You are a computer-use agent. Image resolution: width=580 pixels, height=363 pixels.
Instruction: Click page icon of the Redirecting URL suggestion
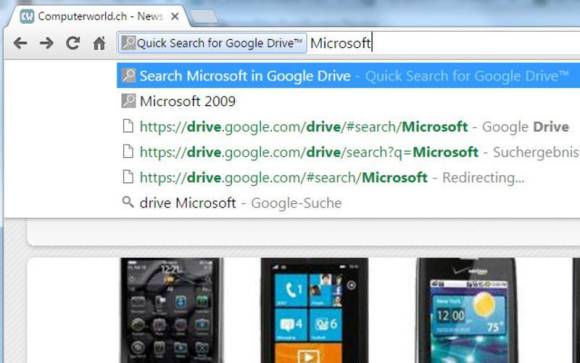tap(128, 177)
